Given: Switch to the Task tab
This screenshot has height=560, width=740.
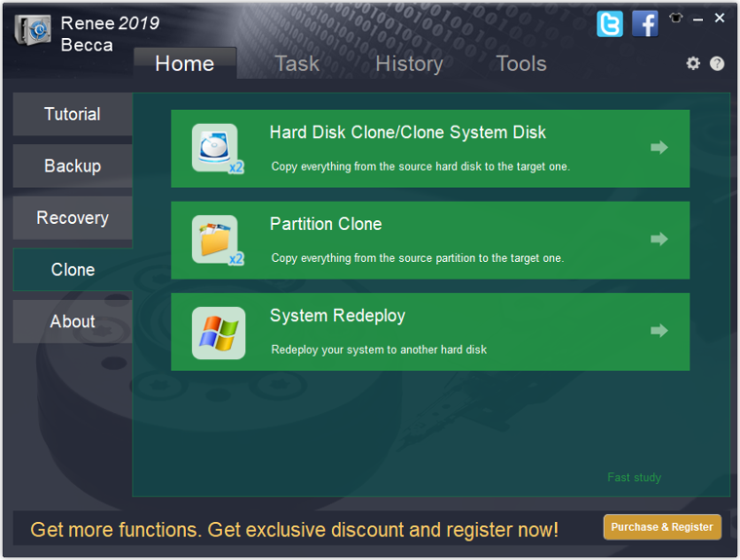Looking at the screenshot, I should click(297, 63).
